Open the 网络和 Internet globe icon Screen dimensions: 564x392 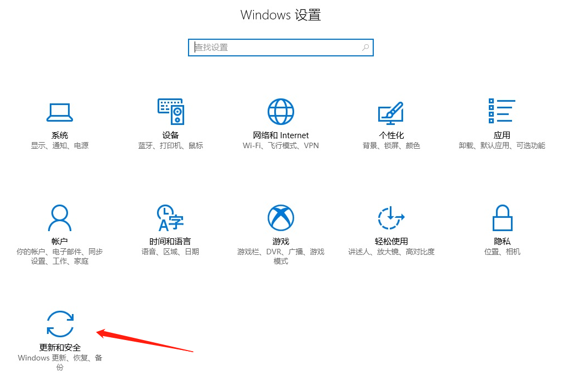pos(281,112)
